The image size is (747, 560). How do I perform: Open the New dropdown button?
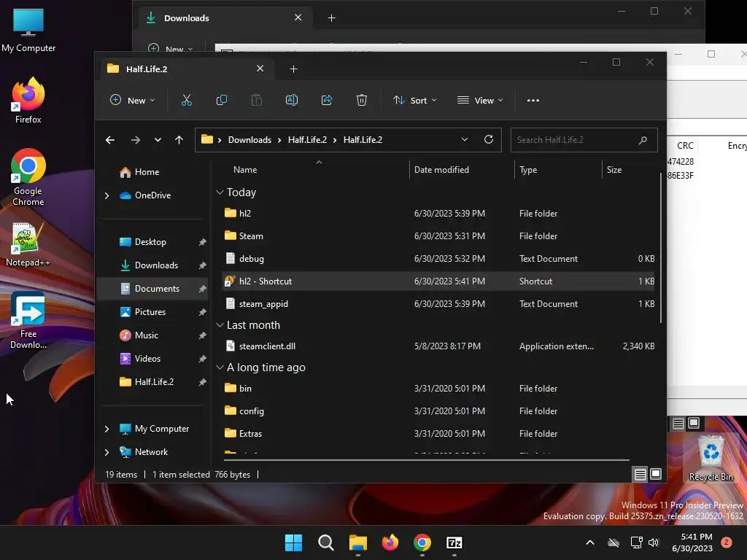133,100
